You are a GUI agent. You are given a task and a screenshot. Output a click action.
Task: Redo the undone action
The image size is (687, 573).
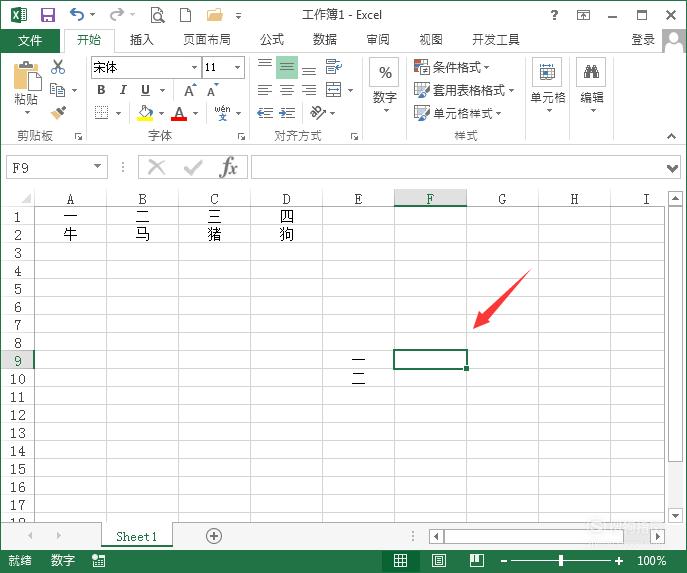point(117,14)
